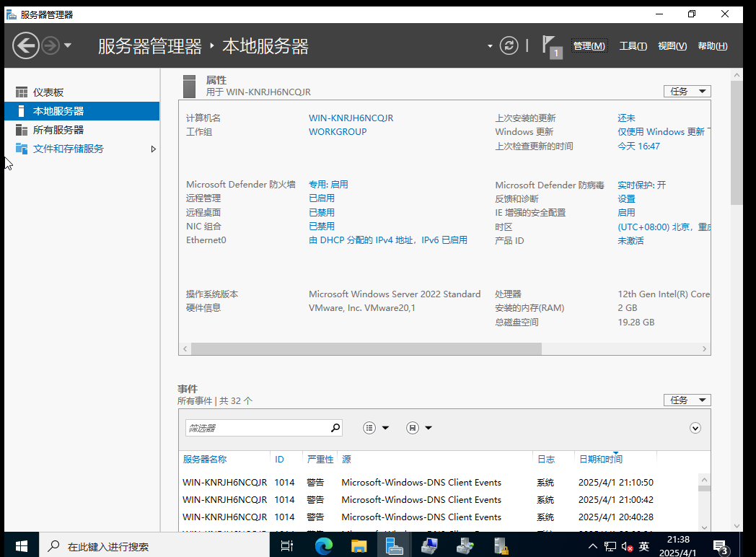Click 反馈和诊断 设置 link
The image size is (756, 557).
pyautogui.click(x=626, y=198)
